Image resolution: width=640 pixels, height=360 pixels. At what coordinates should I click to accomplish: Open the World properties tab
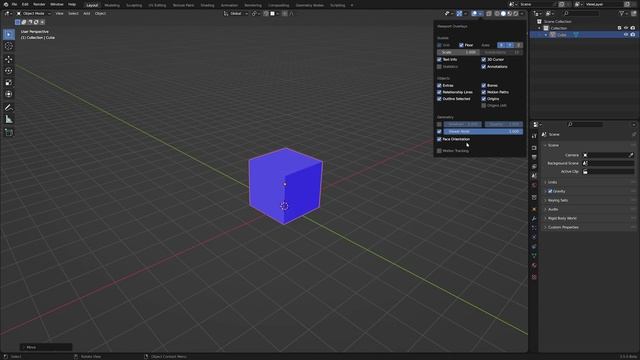534,185
